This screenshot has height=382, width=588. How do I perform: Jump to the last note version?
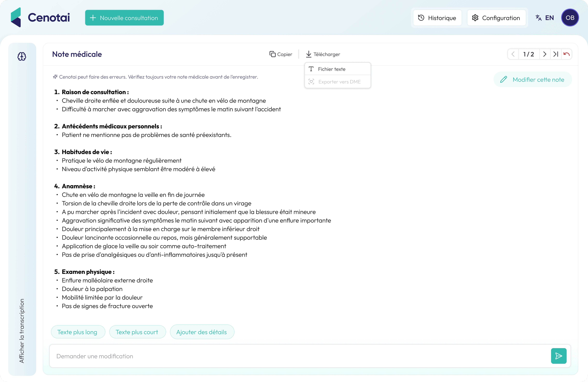(x=556, y=54)
